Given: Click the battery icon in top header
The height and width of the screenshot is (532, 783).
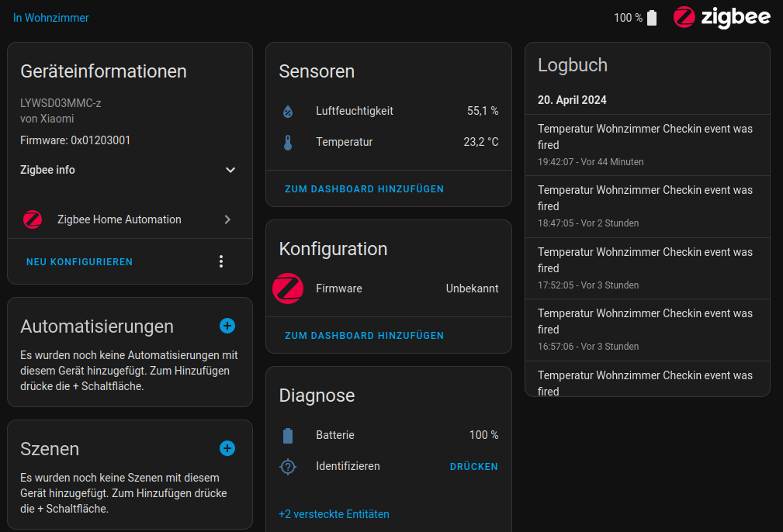Looking at the screenshot, I should (652, 18).
